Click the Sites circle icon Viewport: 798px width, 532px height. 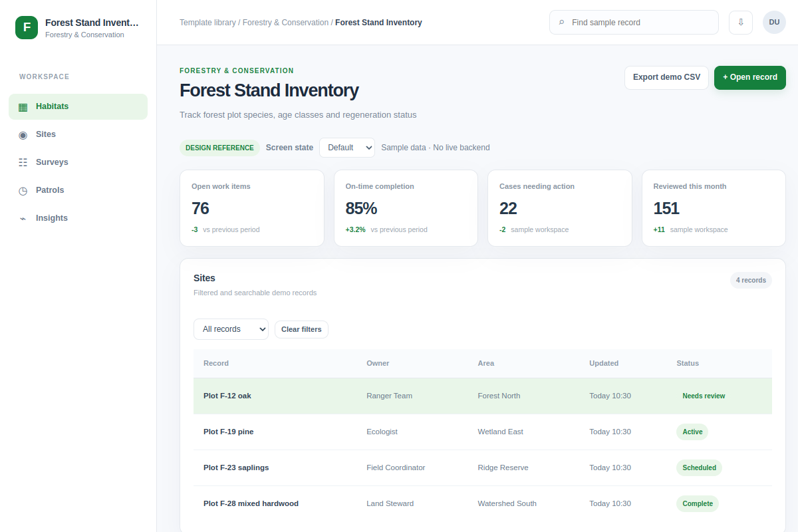(x=23, y=134)
